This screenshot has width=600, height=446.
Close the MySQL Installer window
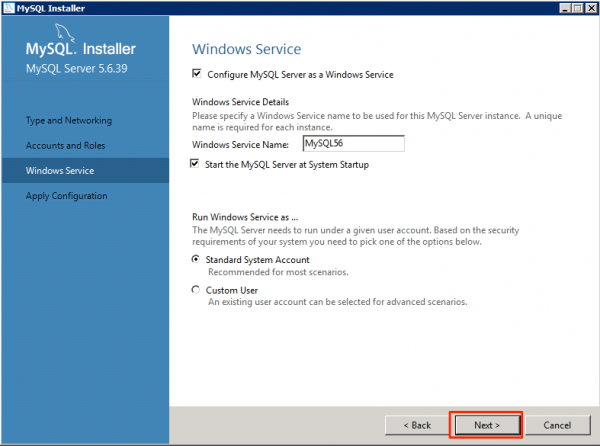click(591, 8)
